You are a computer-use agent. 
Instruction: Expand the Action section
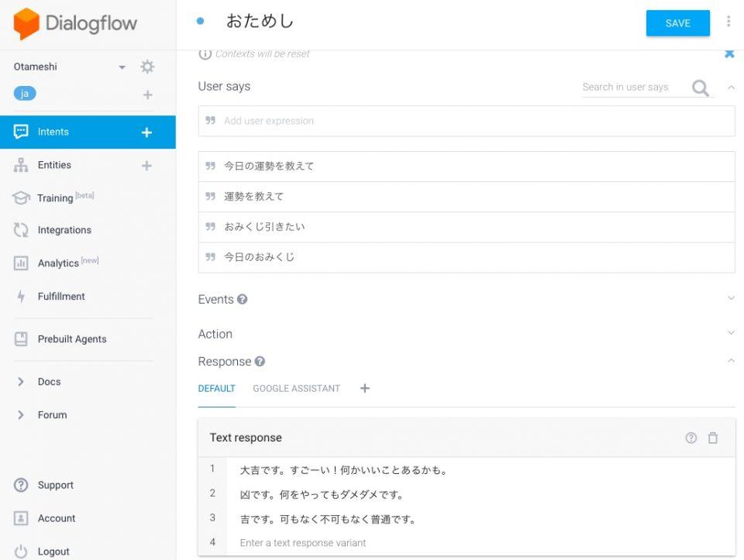pos(731,332)
